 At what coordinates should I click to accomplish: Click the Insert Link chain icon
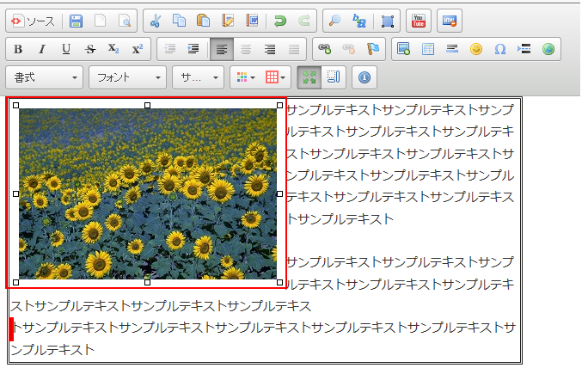pyautogui.click(x=324, y=49)
